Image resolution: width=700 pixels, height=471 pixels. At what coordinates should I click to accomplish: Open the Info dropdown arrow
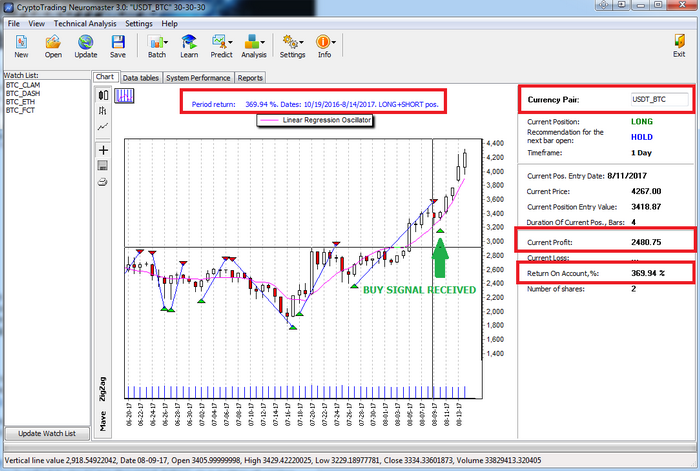pyautogui.click(x=333, y=42)
